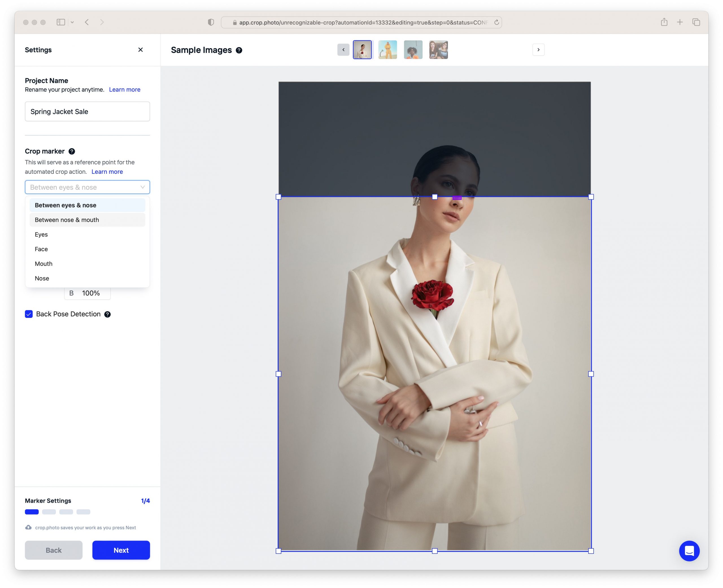Open Sample Images help tooltip
Image resolution: width=723 pixels, height=588 pixels.
pyautogui.click(x=239, y=50)
